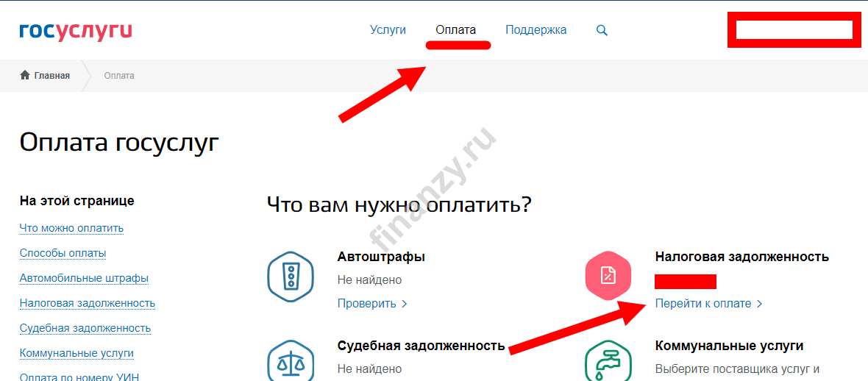Click the Автоштрафы heading
The height and width of the screenshot is (381, 868).
[381, 257]
